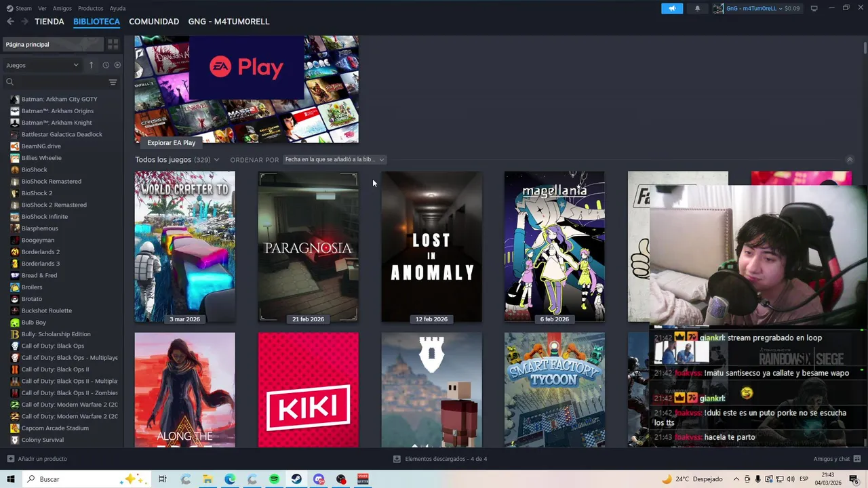The width and height of the screenshot is (868, 488).
Task: Open Elementos descargados downloads status
Action: (x=440, y=459)
